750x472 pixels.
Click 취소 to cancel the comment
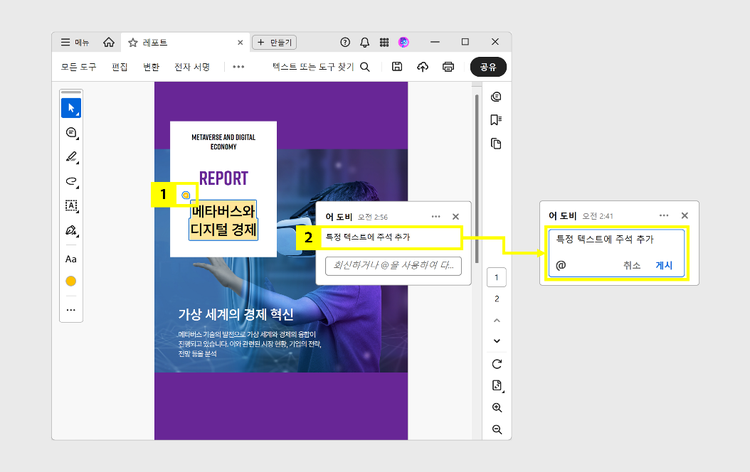(x=632, y=265)
